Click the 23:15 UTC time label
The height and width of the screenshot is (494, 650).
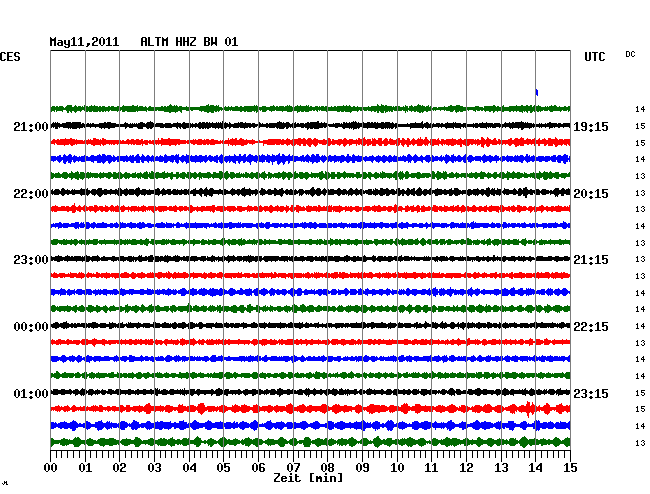click(x=591, y=393)
